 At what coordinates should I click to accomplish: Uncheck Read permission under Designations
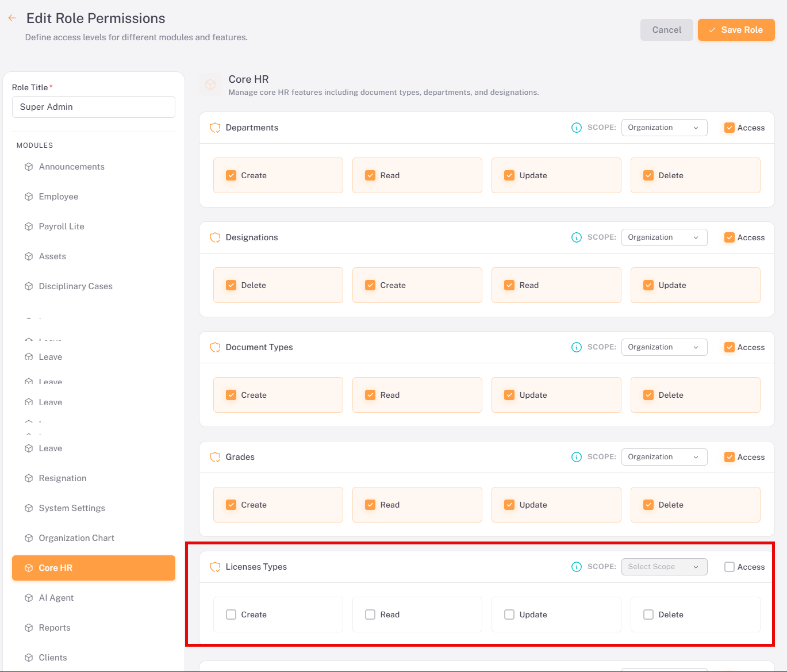pyautogui.click(x=509, y=285)
